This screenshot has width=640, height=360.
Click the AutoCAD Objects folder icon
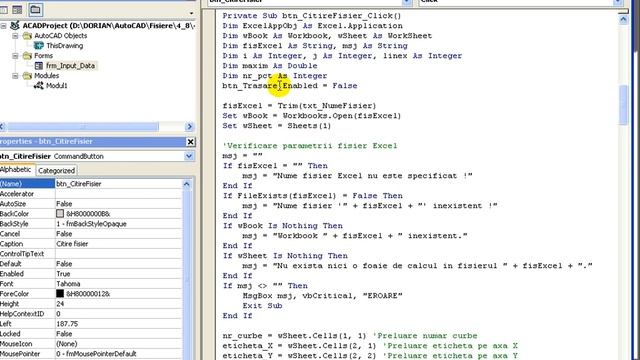[27, 36]
